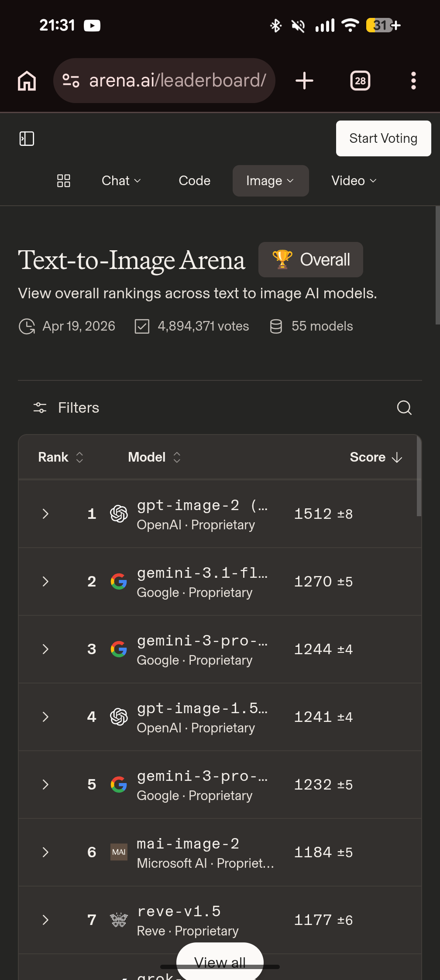Toggle the sidebar panel icon

[x=27, y=138]
